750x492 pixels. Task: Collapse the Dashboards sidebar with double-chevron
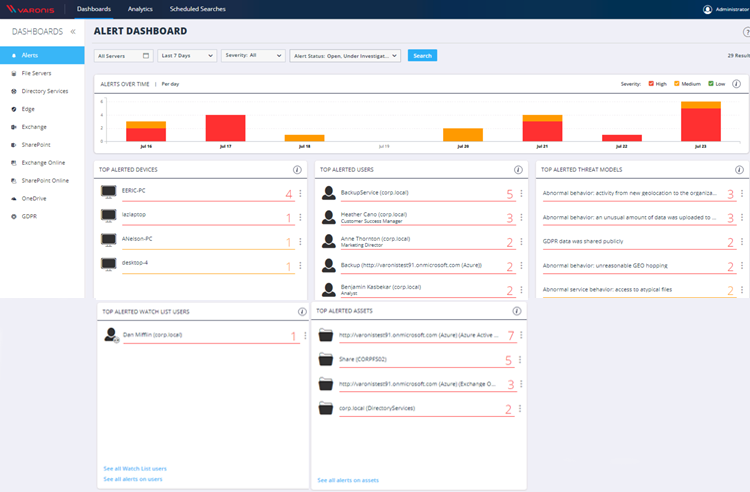[73, 32]
